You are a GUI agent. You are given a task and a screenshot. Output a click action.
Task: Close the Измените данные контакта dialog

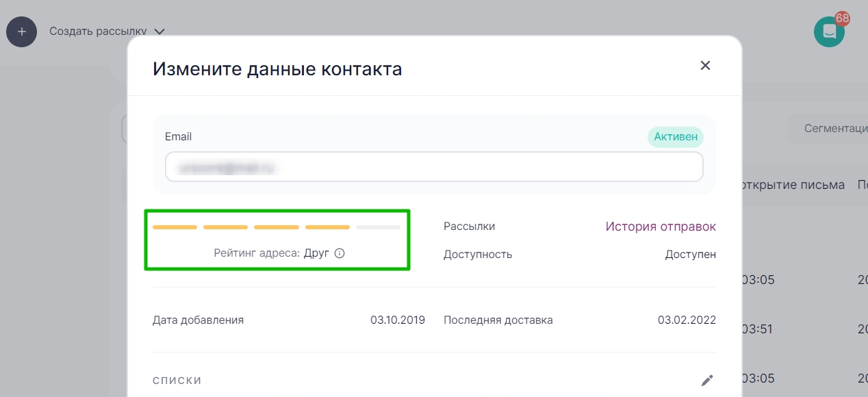[705, 66]
